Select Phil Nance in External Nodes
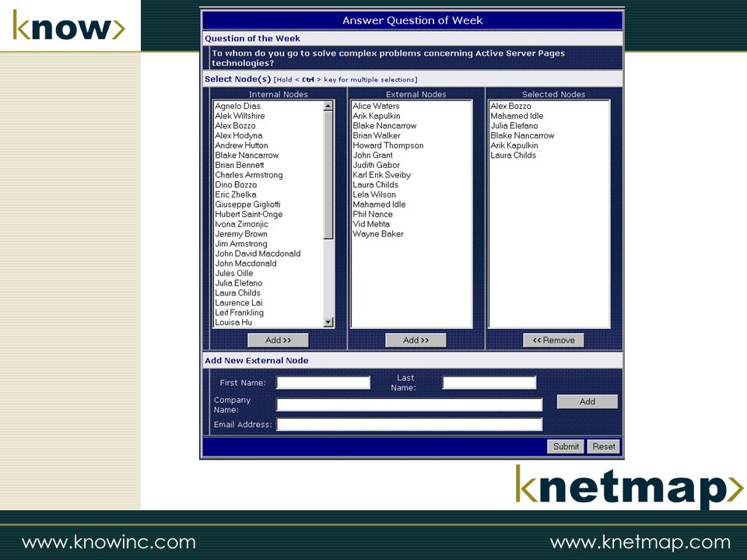Viewport: 747px width, 560px height. pyautogui.click(x=373, y=215)
